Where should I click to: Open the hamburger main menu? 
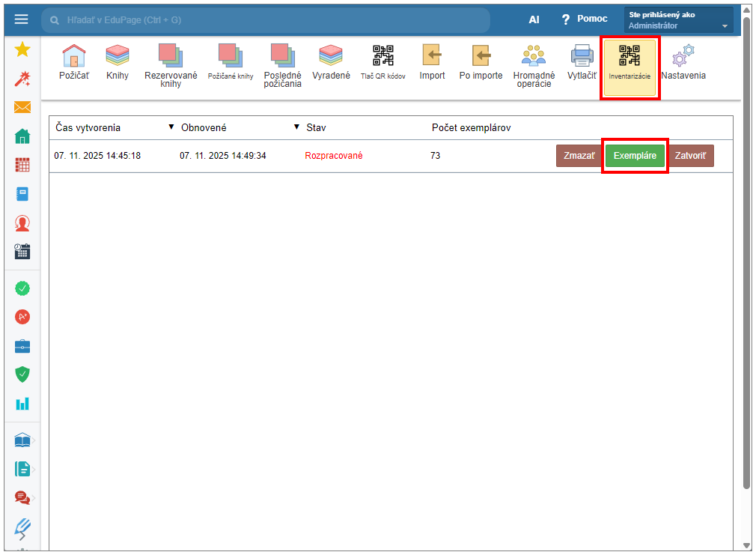click(x=22, y=19)
